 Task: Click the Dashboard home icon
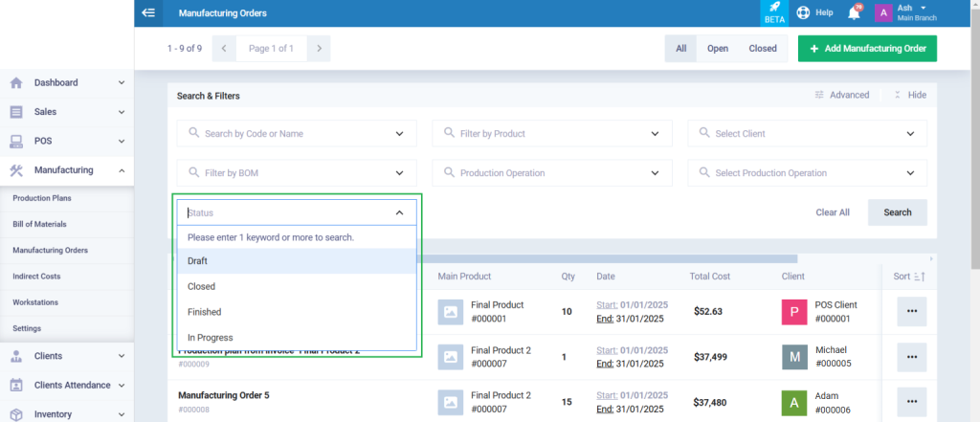pos(16,82)
